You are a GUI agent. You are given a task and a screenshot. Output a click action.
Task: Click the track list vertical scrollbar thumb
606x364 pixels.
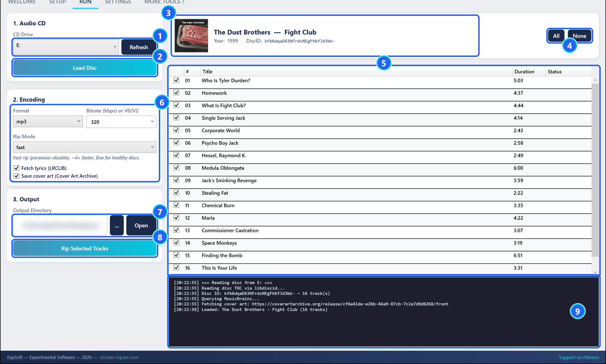[595, 170]
